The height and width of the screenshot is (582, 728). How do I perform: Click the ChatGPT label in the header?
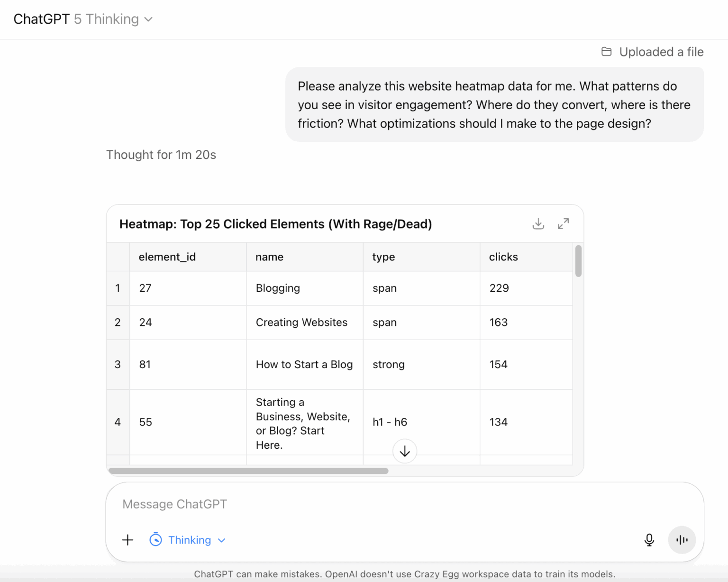(x=41, y=19)
